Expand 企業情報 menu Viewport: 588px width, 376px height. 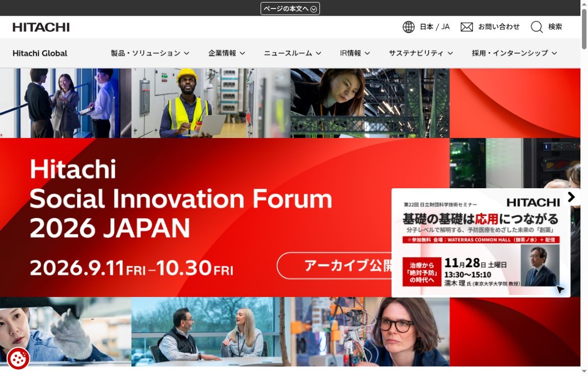(x=227, y=53)
